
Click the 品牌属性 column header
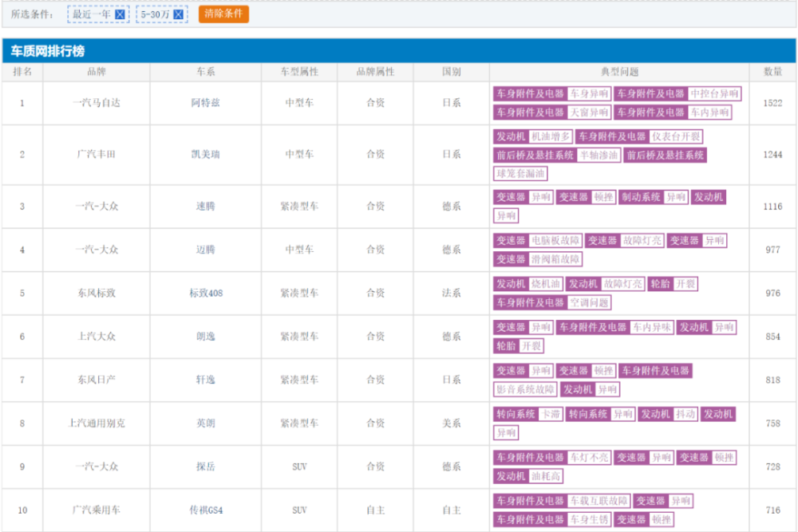[376, 72]
